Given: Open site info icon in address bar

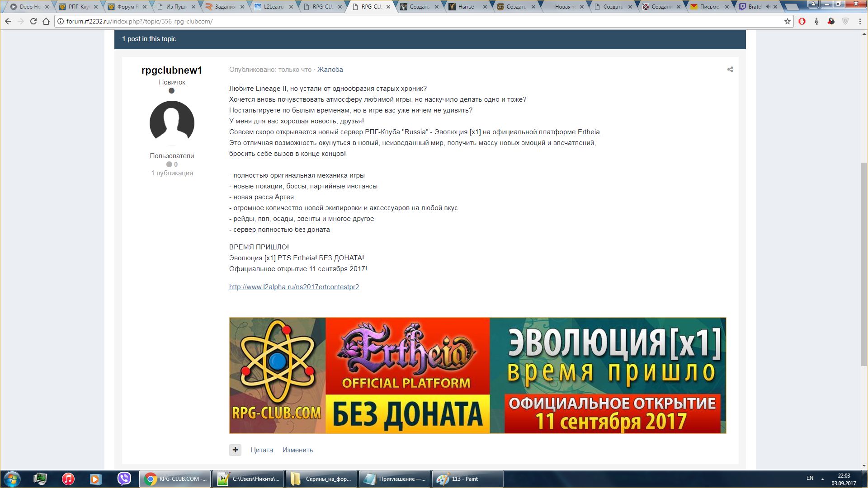Looking at the screenshot, I should 61,21.
